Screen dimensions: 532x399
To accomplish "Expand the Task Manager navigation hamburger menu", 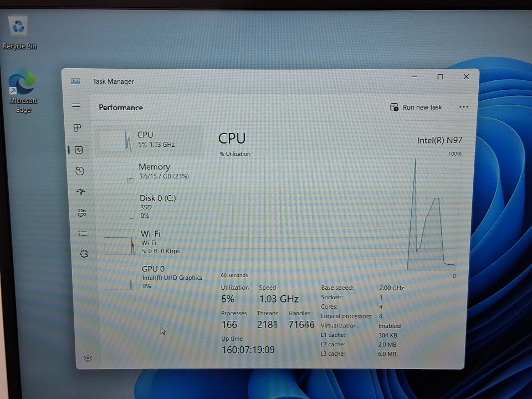I will 76,107.
